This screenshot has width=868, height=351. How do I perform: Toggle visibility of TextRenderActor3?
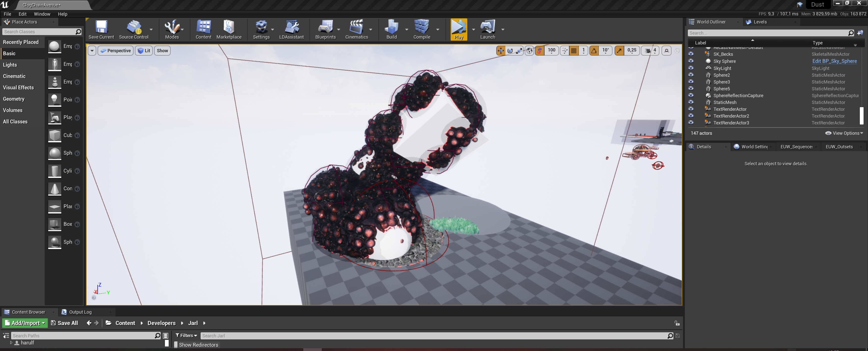[691, 122]
